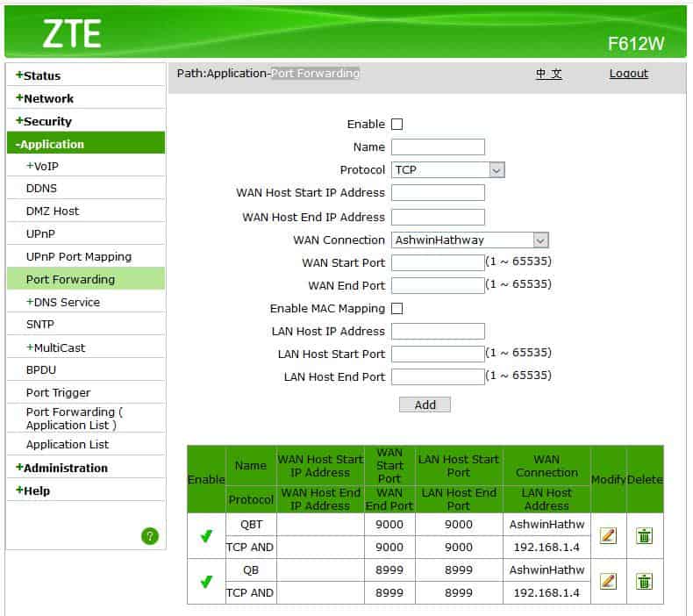Image resolution: width=693 pixels, height=616 pixels.
Task: Click the F612W model label
Action: coord(636,43)
